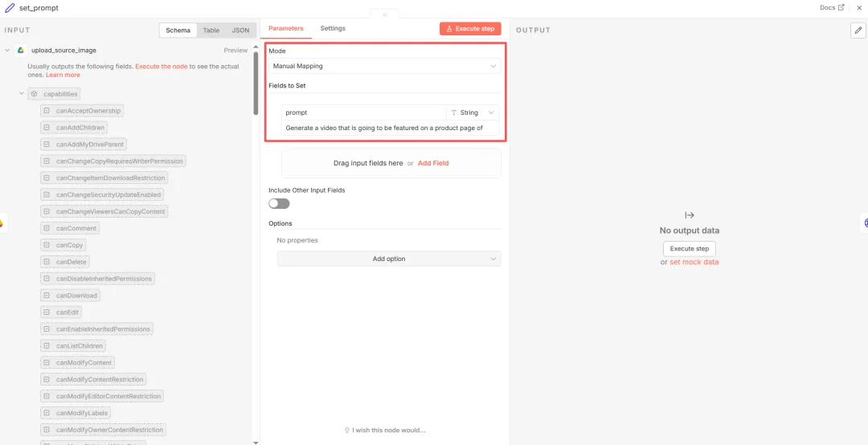Screen dimensions: 868x445
Task: Close the node panel with the X
Action: 860,8
